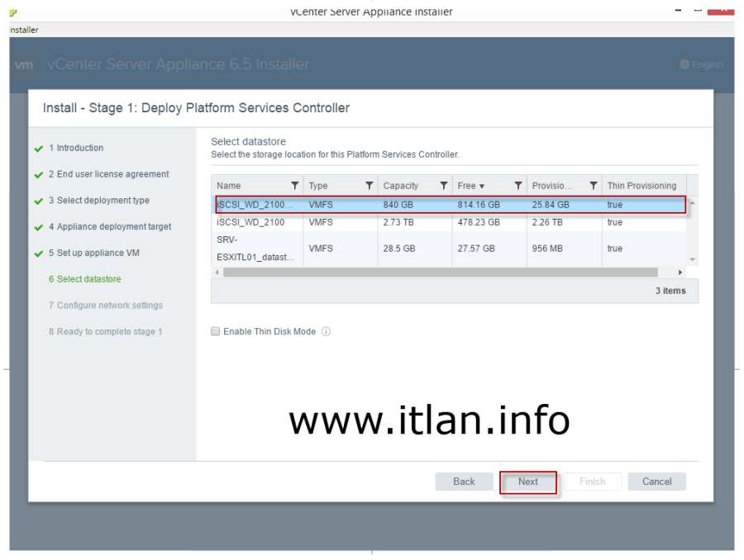Cancel the installer wizard

pyautogui.click(x=656, y=482)
